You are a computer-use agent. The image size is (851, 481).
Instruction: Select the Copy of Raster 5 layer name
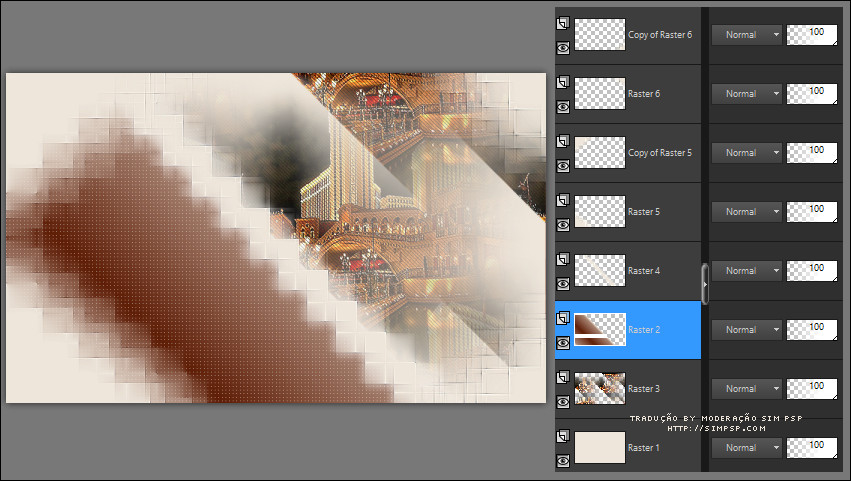659,153
